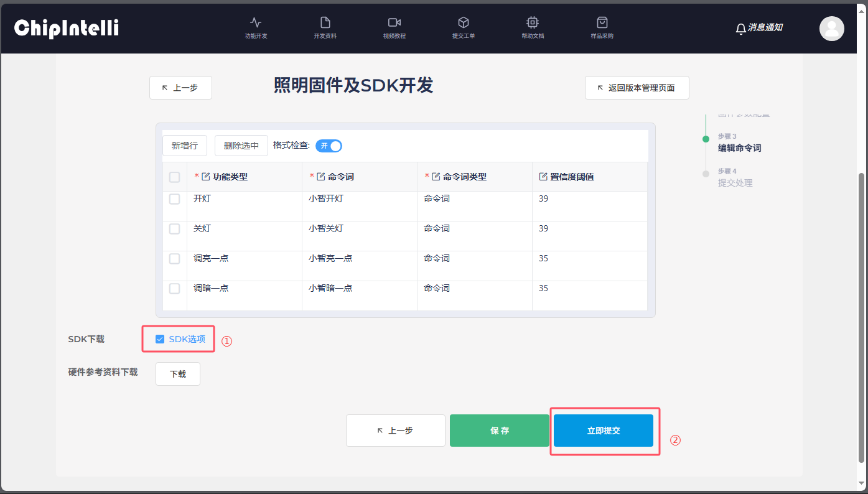Screen dimensions: 868x494
Task: Open 帮助文档 chip icon
Action: (x=533, y=22)
